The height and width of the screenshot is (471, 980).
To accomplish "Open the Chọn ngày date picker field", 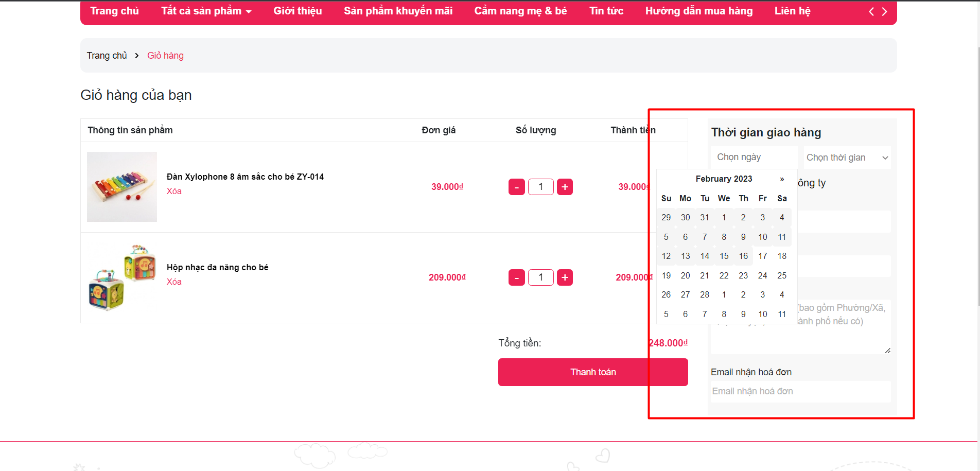I will 754,157.
